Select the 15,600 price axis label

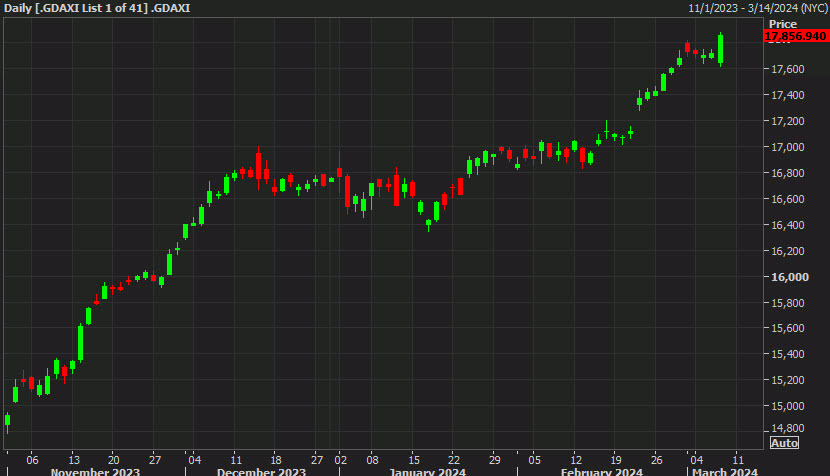[788, 328]
